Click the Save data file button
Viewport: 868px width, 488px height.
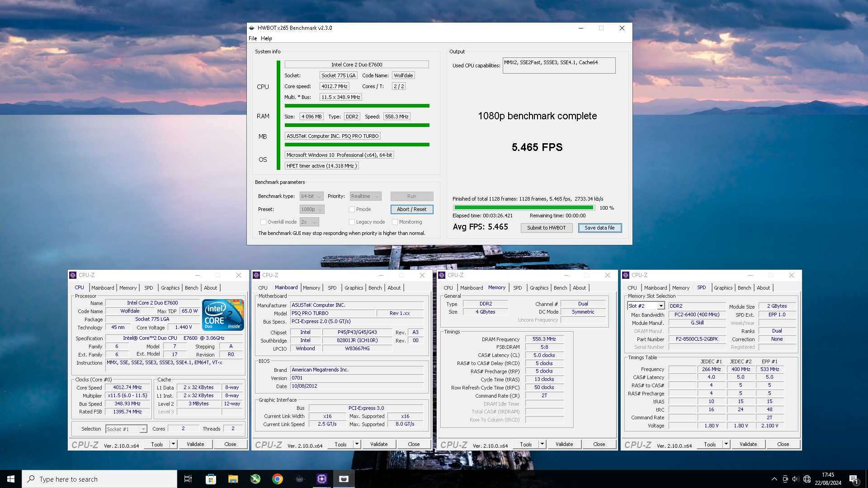599,228
